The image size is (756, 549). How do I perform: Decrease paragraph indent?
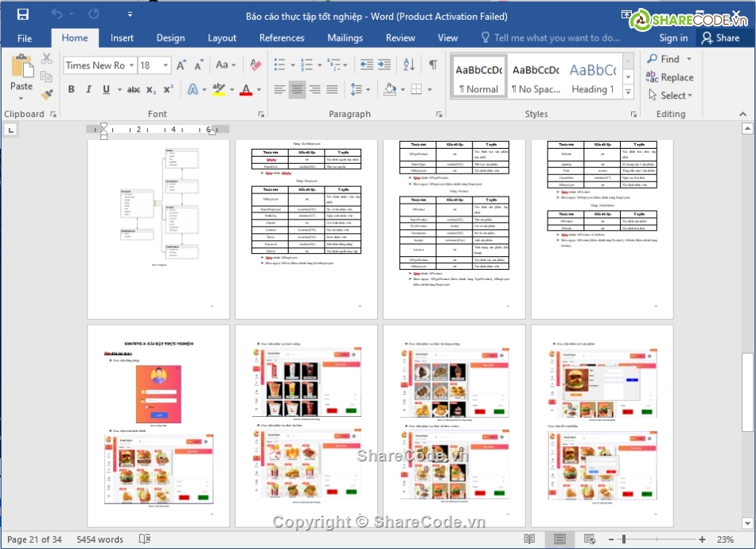366,64
